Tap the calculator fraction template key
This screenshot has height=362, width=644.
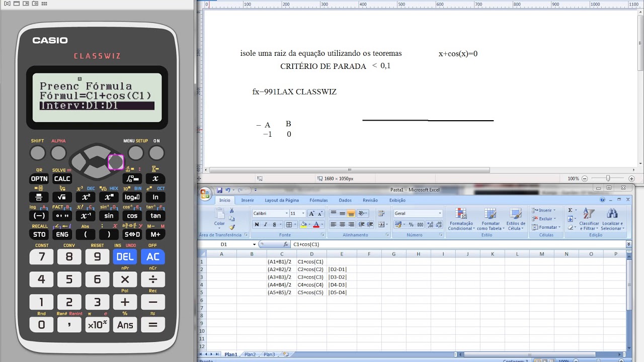(x=39, y=197)
